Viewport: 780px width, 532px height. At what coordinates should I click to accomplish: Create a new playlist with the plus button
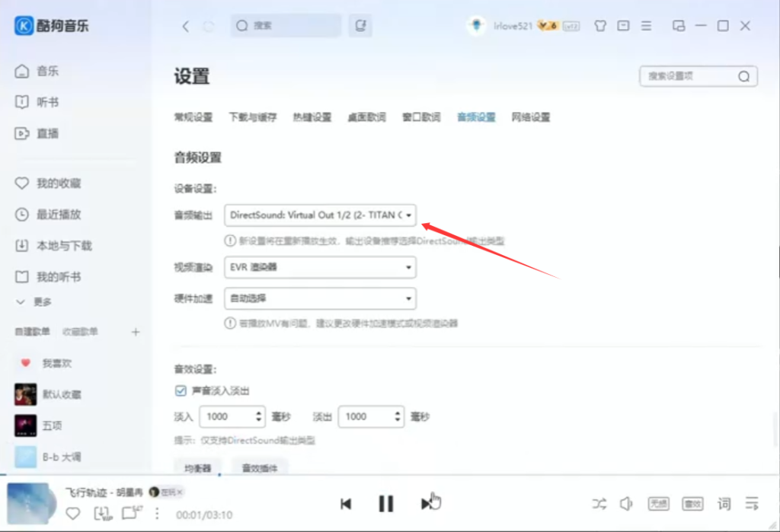click(x=136, y=332)
